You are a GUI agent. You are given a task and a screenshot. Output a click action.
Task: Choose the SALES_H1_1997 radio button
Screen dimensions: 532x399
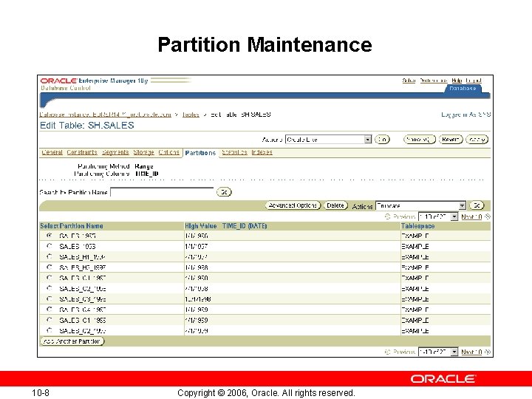(x=50, y=256)
